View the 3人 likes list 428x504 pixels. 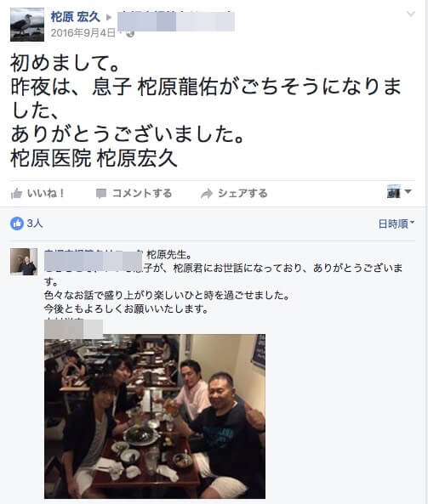(35, 224)
